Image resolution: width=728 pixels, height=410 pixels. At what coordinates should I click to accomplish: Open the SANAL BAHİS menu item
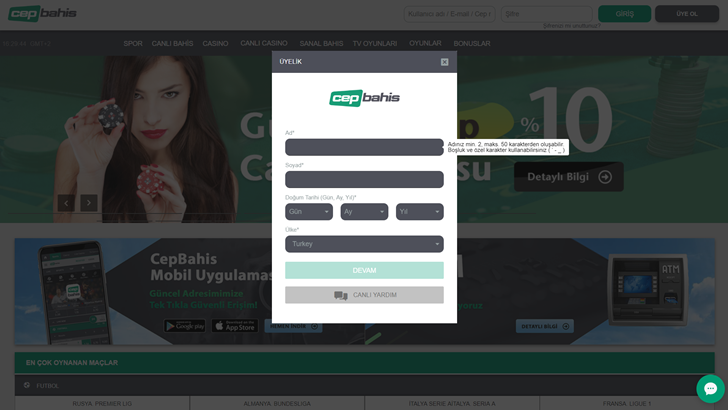coord(321,44)
